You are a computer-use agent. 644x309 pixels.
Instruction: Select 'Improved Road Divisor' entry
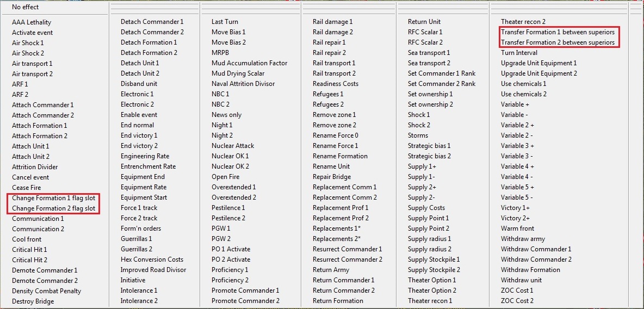click(x=153, y=269)
